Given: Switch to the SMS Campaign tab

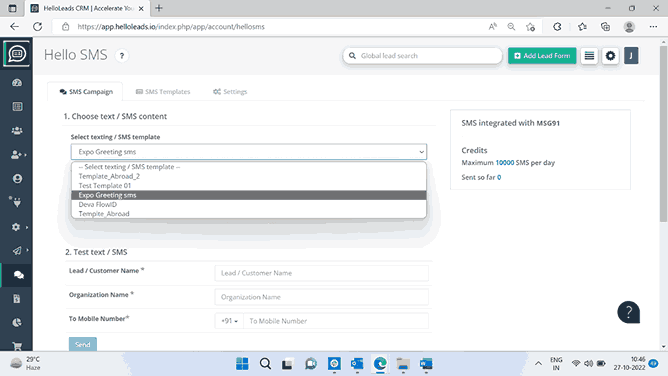Looking at the screenshot, I should coord(86,92).
